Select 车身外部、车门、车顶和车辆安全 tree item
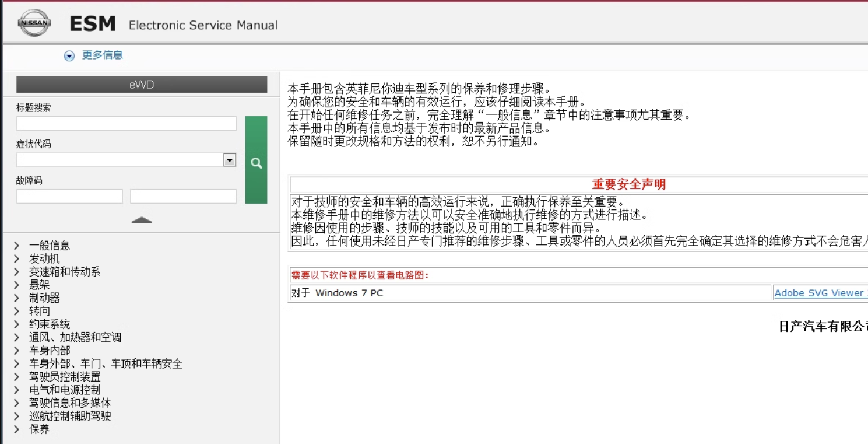The height and width of the screenshot is (444, 868). pos(106,363)
